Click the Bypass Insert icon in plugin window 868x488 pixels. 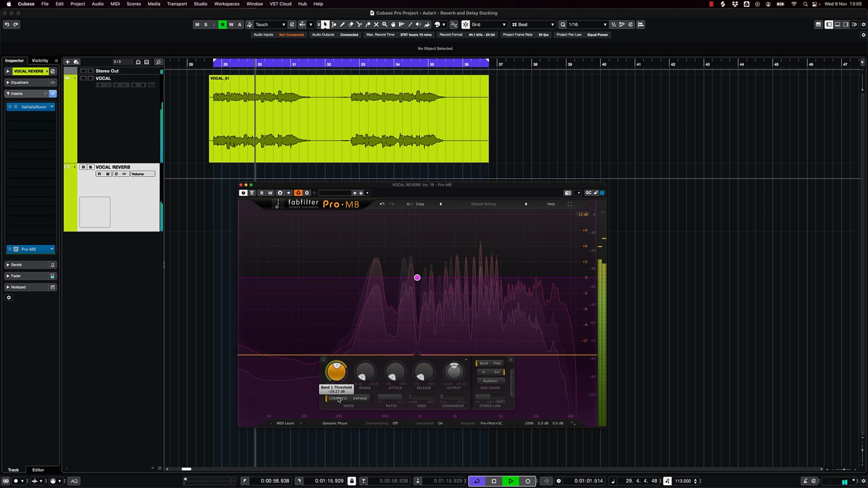pyautogui.click(x=252, y=193)
